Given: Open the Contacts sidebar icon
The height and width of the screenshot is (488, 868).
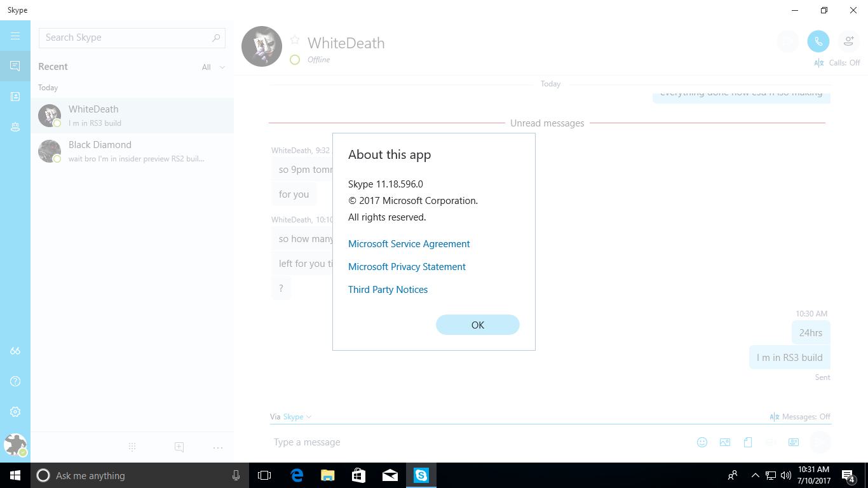Looking at the screenshot, I should (x=15, y=97).
